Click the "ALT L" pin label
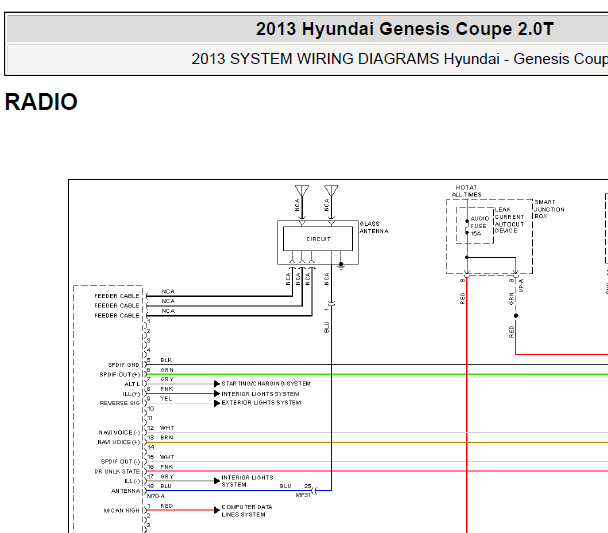Screen dimensions: 608x533 click(132, 384)
